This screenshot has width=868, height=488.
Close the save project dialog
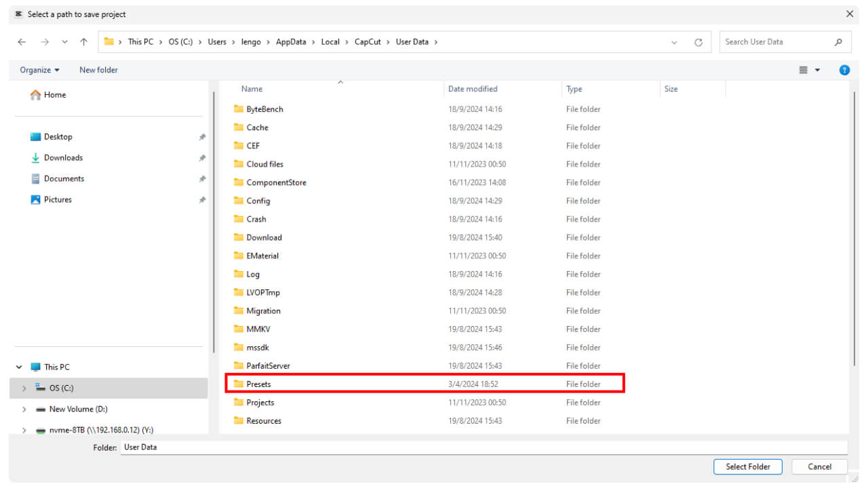[850, 14]
